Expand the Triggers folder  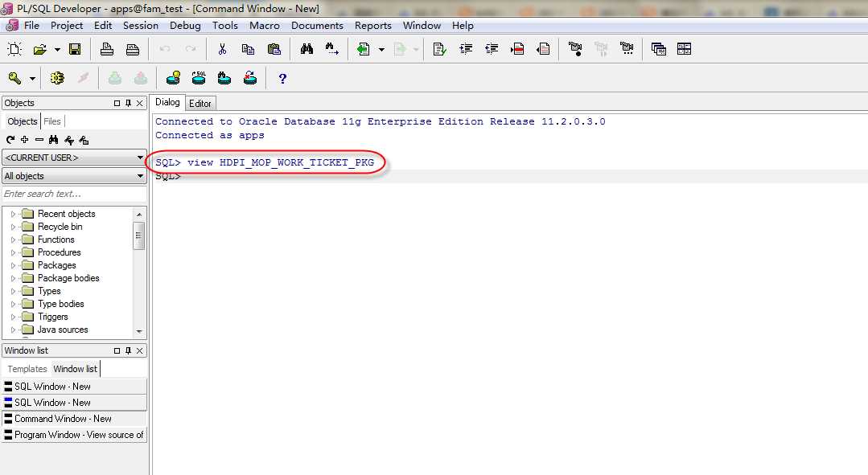click(14, 317)
